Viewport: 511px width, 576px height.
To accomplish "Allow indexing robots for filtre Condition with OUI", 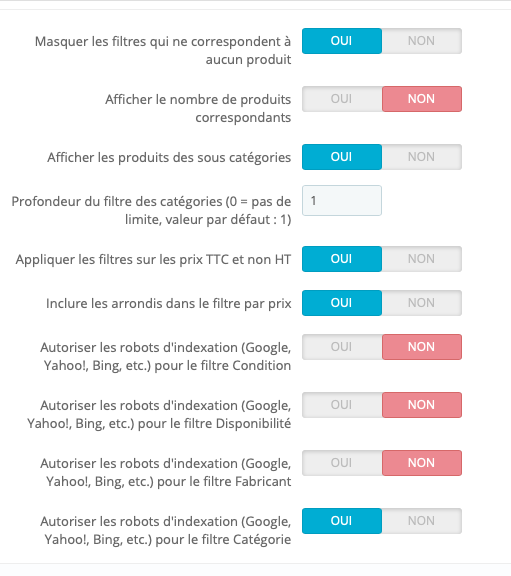I will click(342, 347).
